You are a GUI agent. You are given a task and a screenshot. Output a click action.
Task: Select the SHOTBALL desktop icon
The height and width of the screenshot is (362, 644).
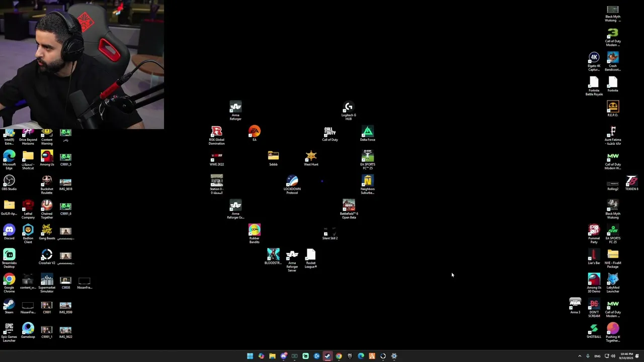594,330
